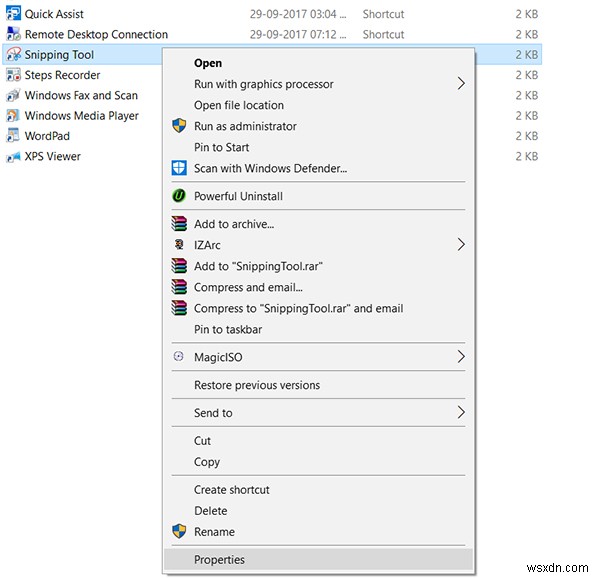The height and width of the screenshot is (578, 600).
Task: Click the shield icon beside Run as administrator
Action: click(x=179, y=126)
